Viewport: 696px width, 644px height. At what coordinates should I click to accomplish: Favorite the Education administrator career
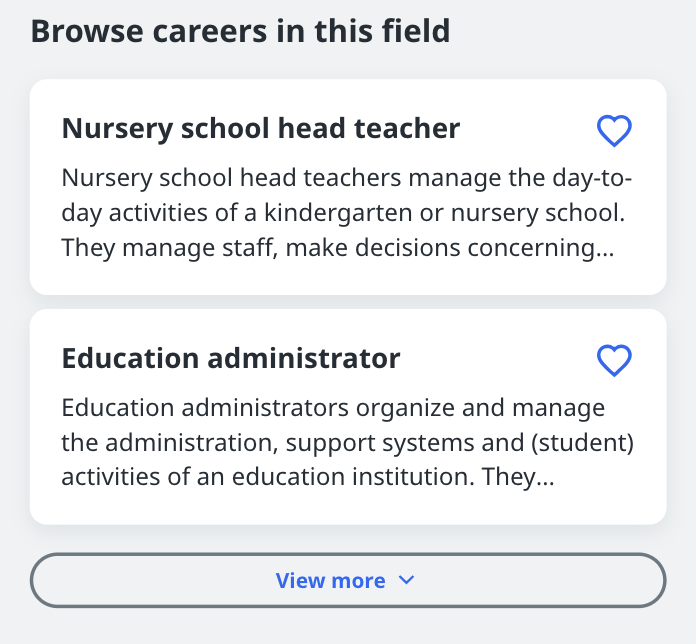[x=614, y=360]
